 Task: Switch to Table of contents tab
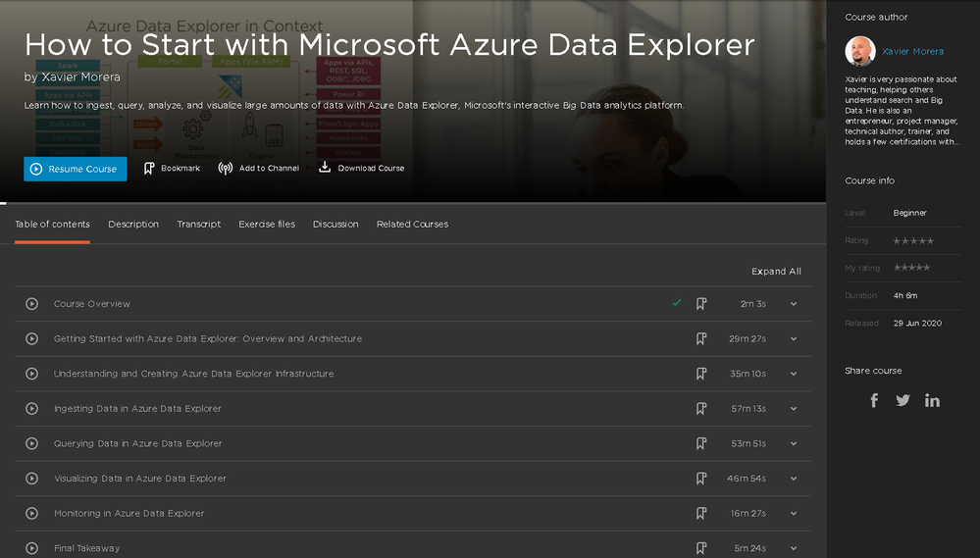pos(53,224)
